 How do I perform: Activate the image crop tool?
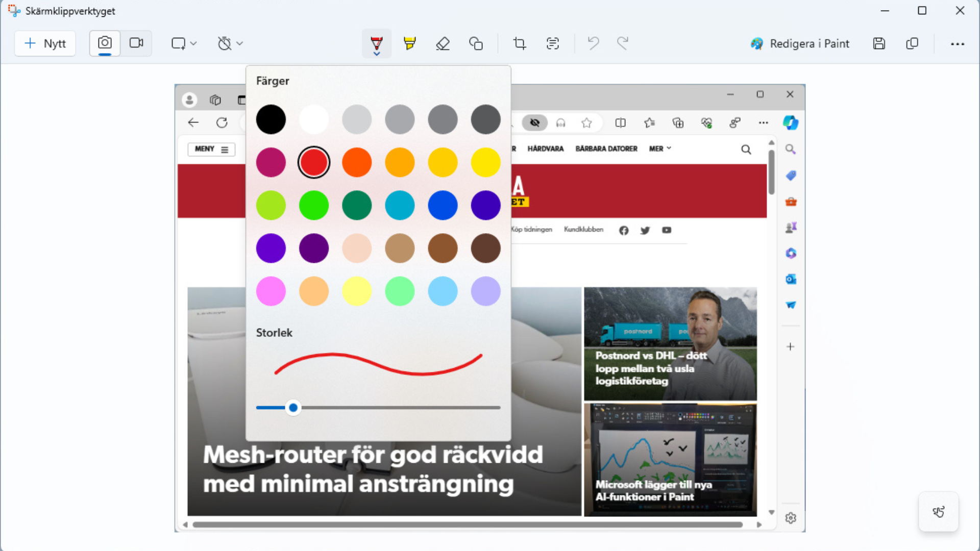point(520,43)
